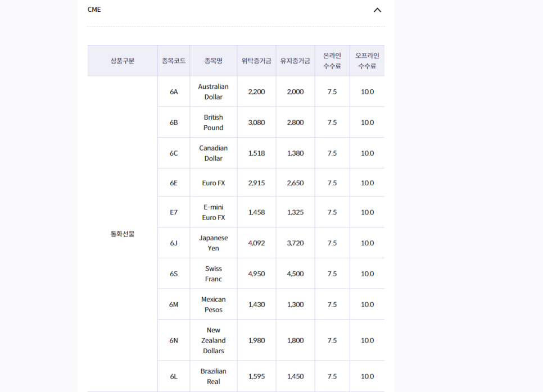Select code cell 6L
This screenshot has width=543, height=392.
click(174, 376)
